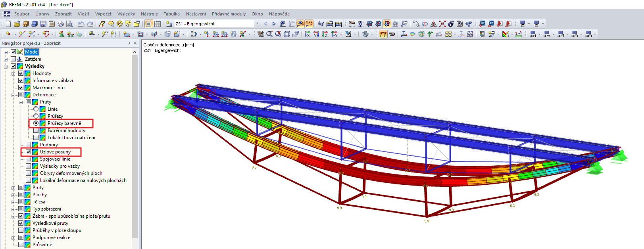This screenshot has width=644, height=249.
Task: Select the Průřezy radio button
Action: tap(36, 116)
